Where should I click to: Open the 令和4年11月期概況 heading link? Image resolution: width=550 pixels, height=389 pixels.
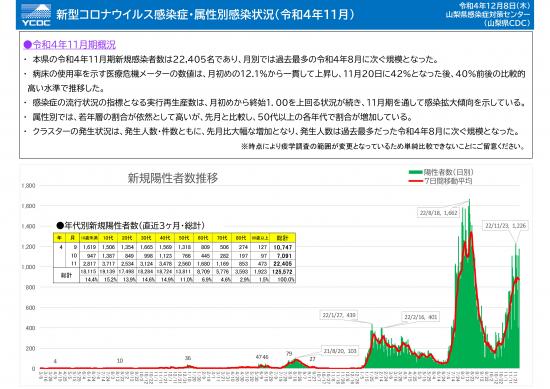(x=69, y=45)
